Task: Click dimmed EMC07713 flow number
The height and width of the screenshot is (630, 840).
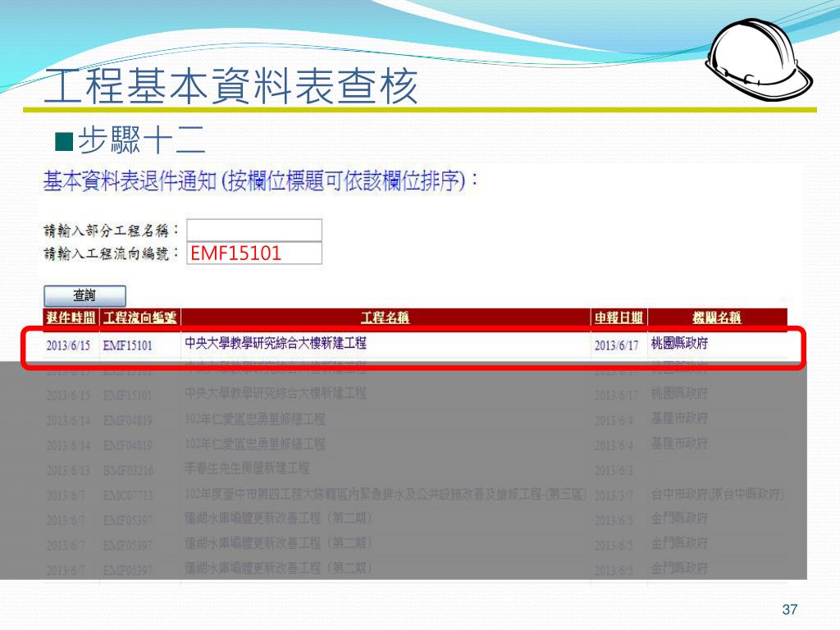Action: (x=127, y=495)
